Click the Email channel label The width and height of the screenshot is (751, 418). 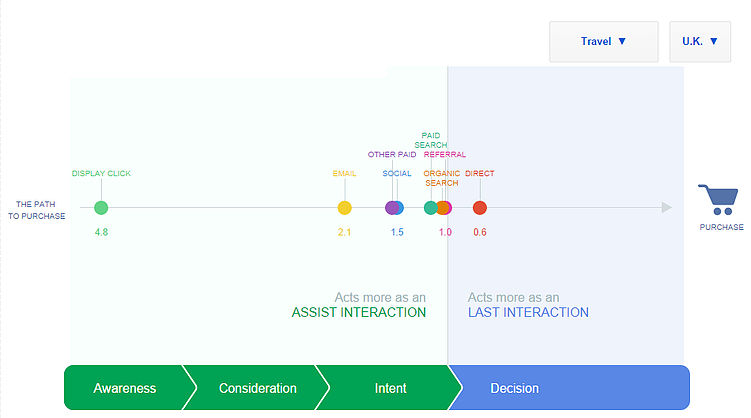click(344, 174)
